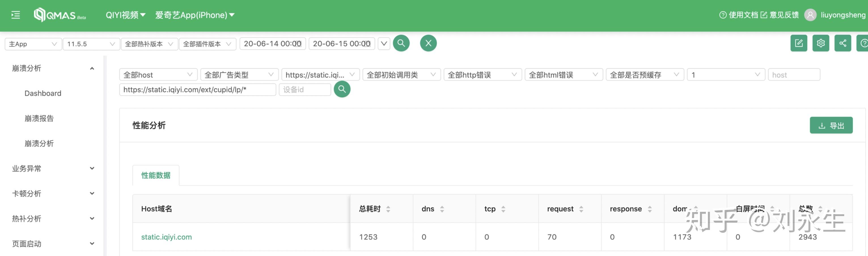Open the edit/compose tool at top right

pyautogui.click(x=799, y=43)
